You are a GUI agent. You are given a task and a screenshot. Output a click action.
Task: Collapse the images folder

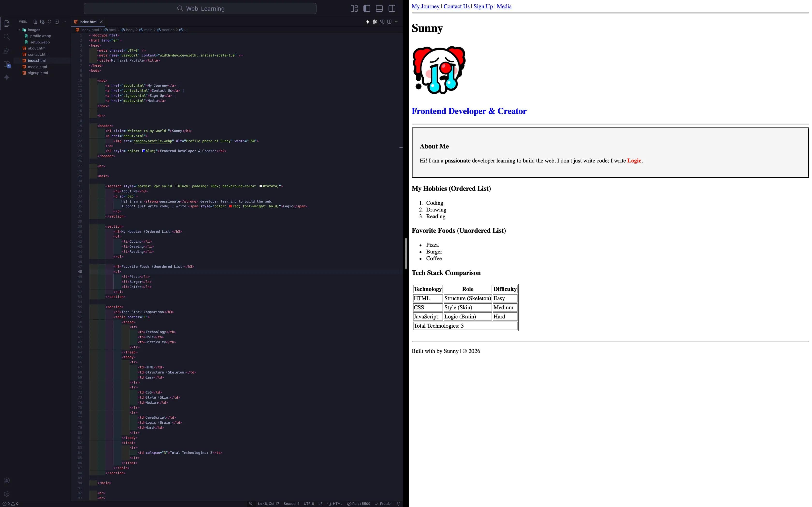click(19, 30)
